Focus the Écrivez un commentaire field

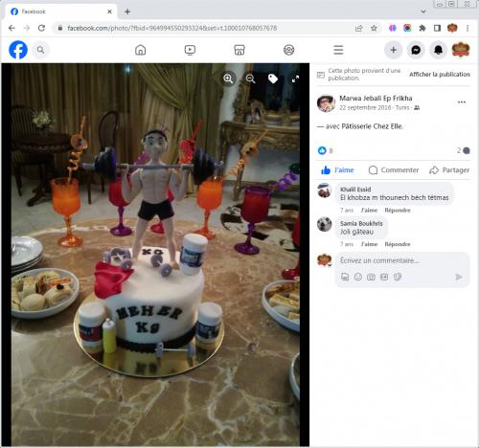(402, 260)
